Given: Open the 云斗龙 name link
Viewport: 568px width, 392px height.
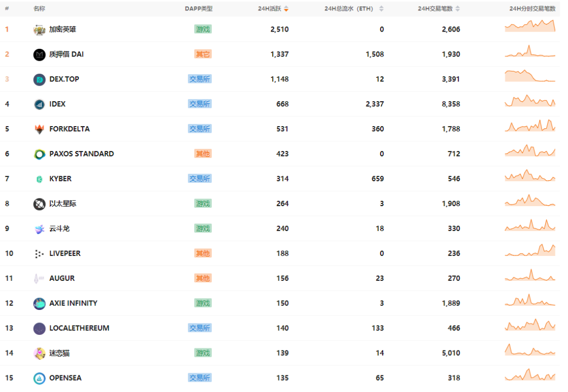Looking at the screenshot, I should pyautogui.click(x=59, y=228).
